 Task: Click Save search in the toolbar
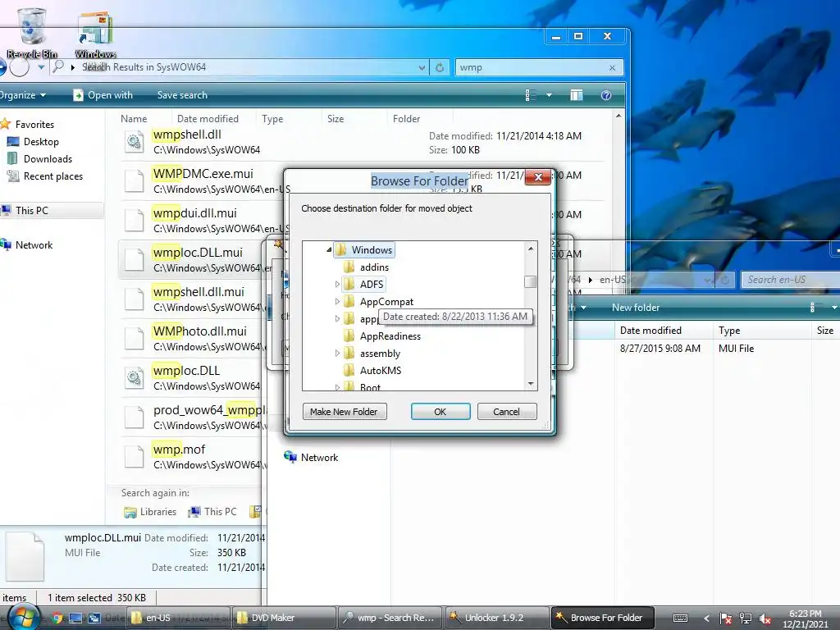182,95
